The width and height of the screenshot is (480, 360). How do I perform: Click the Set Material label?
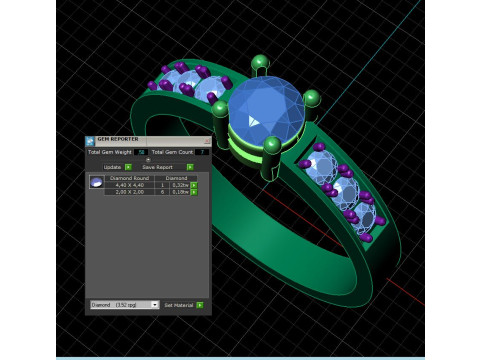coord(179,305)
